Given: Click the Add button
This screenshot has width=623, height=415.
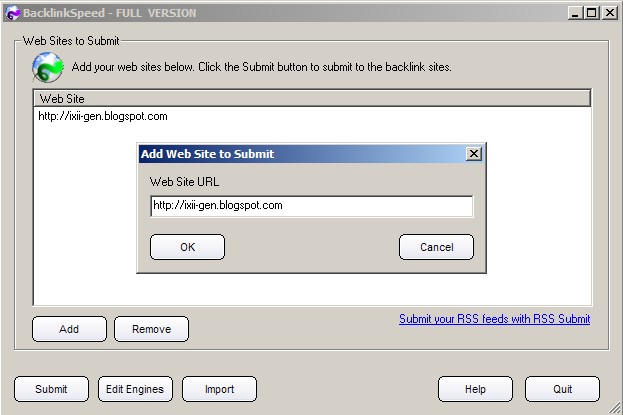Looking at the screenshot, I should (x=69, y=329).
